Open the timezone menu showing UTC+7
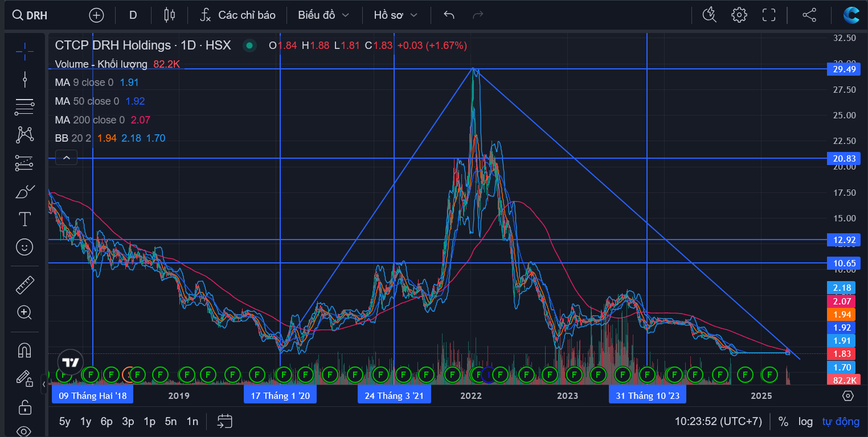 pos(718,422)
